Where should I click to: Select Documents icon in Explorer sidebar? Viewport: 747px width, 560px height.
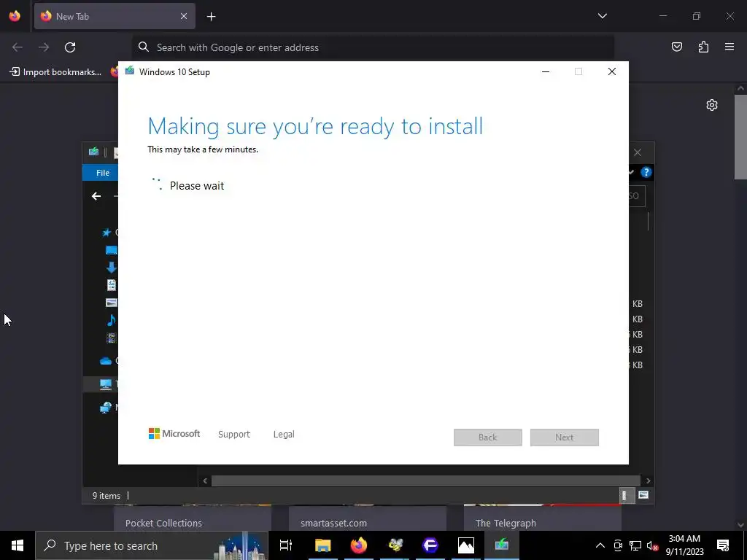[112, 285]
